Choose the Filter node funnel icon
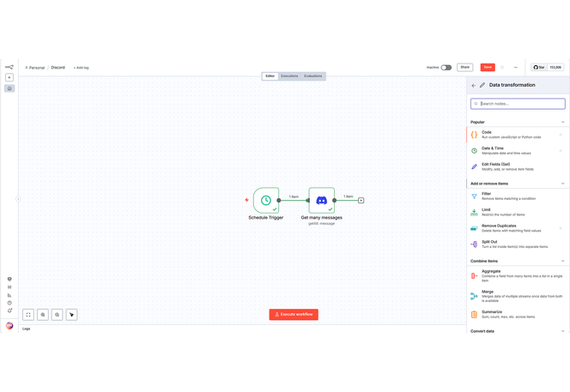Viewport: 570px width, 392px height. pos(474,196)
